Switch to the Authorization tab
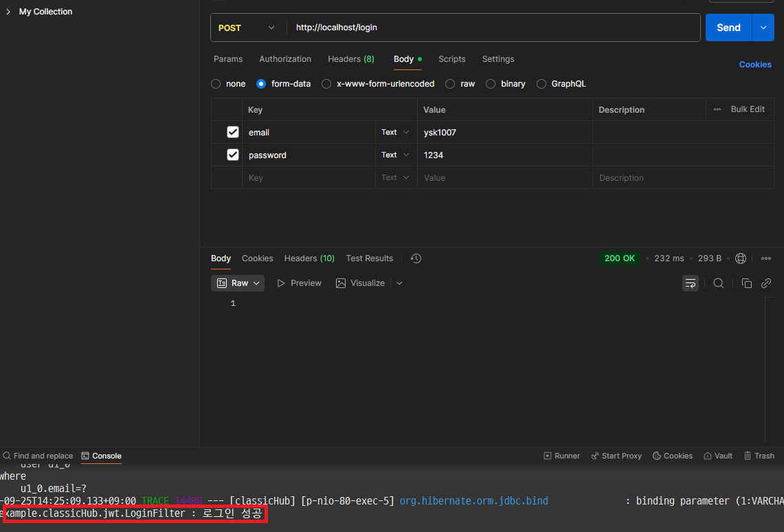The height and width of the screenshot is (532, 784). click(x=285, y=59)
